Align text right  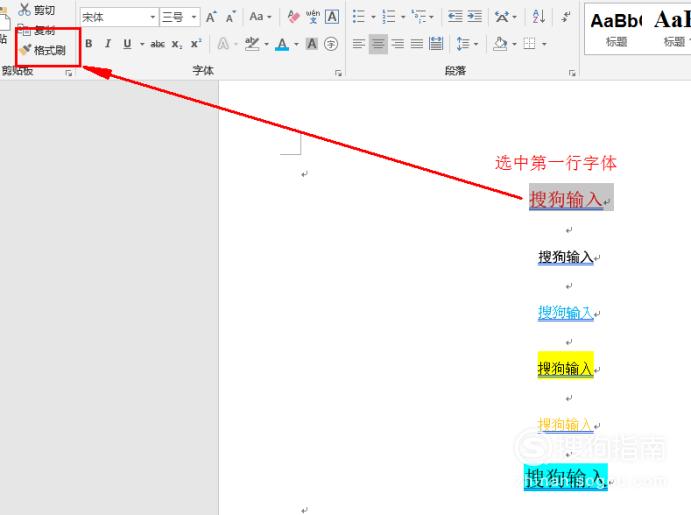[398, 44]
